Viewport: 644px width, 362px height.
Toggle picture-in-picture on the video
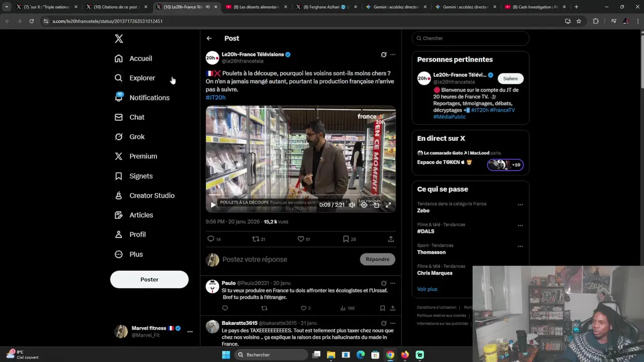pyautogui.click(x=376, y=205)
